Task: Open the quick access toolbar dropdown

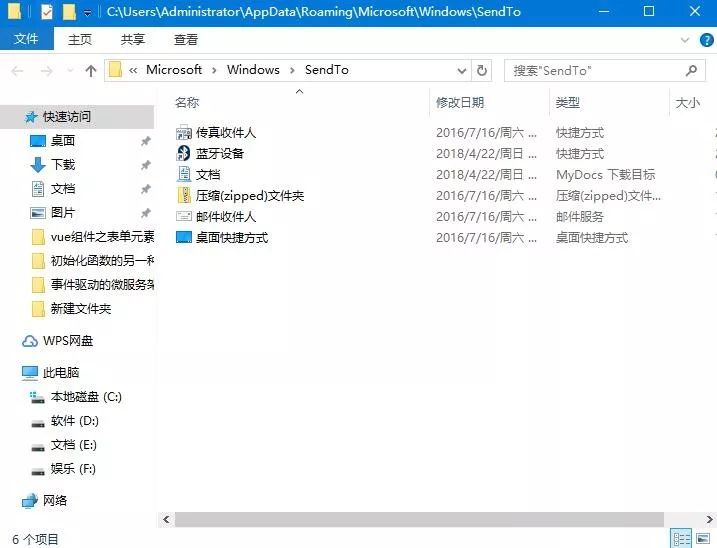Action: click(87, 13)
